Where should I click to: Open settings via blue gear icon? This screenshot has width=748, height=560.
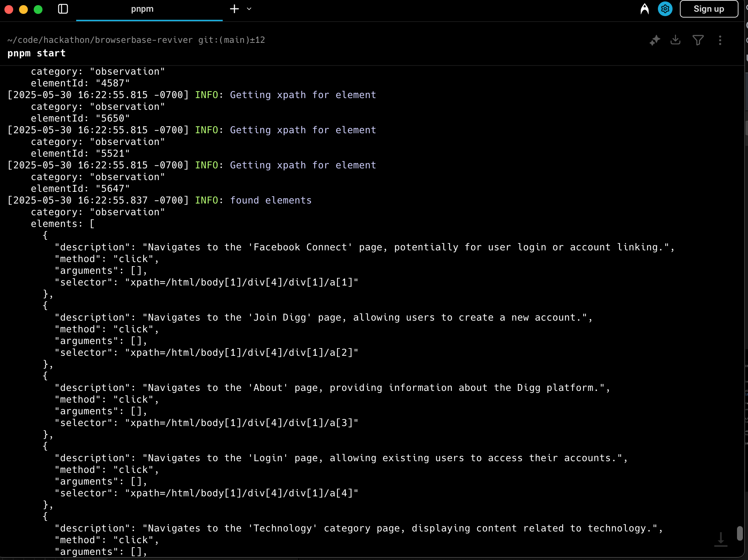(665, 9)
